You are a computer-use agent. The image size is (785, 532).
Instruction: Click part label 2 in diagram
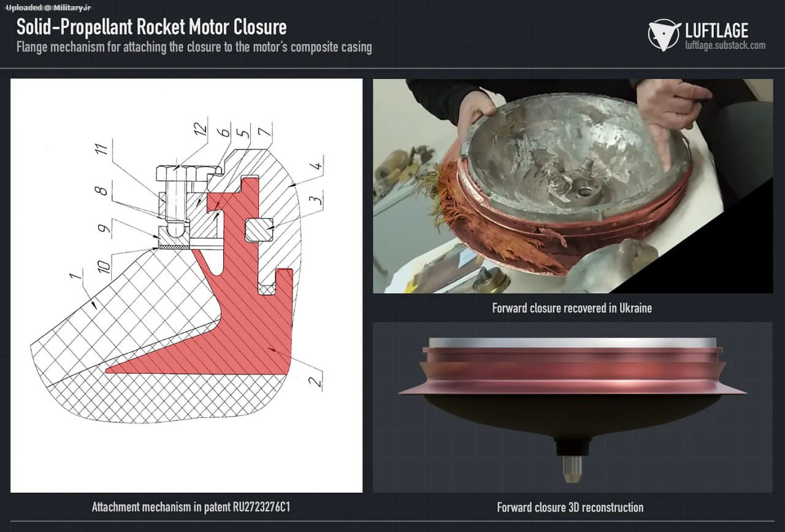pyautogui.click(x=315, y=382)
